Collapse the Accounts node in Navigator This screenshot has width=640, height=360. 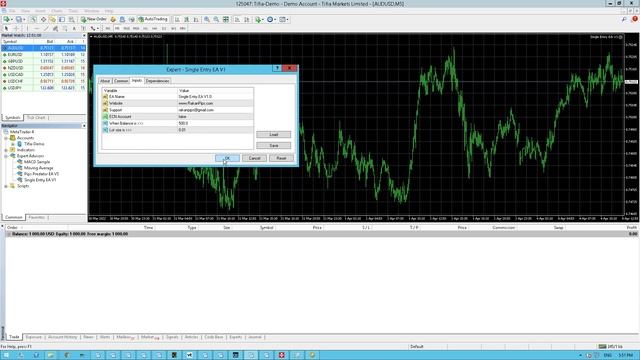point(6,138)
